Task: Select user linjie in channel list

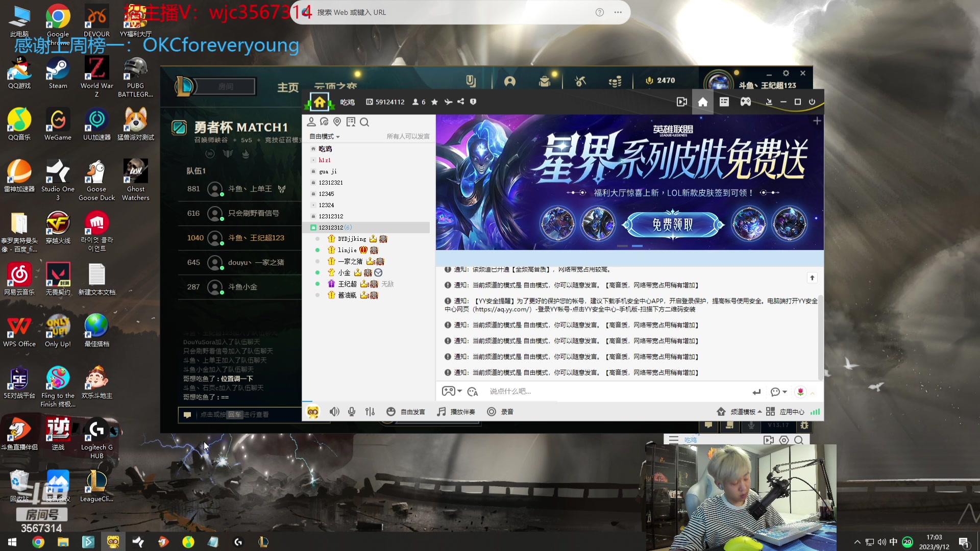Action: tap(347, 250)
